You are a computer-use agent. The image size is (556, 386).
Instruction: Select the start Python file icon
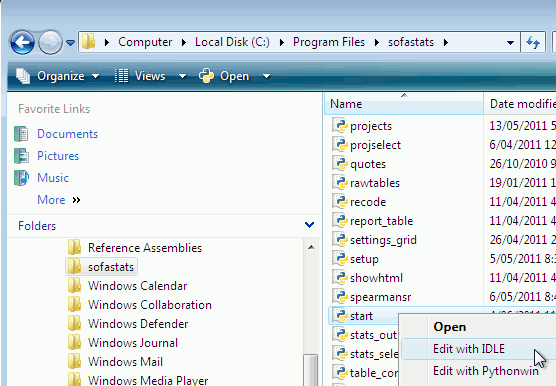click(340, 315)
